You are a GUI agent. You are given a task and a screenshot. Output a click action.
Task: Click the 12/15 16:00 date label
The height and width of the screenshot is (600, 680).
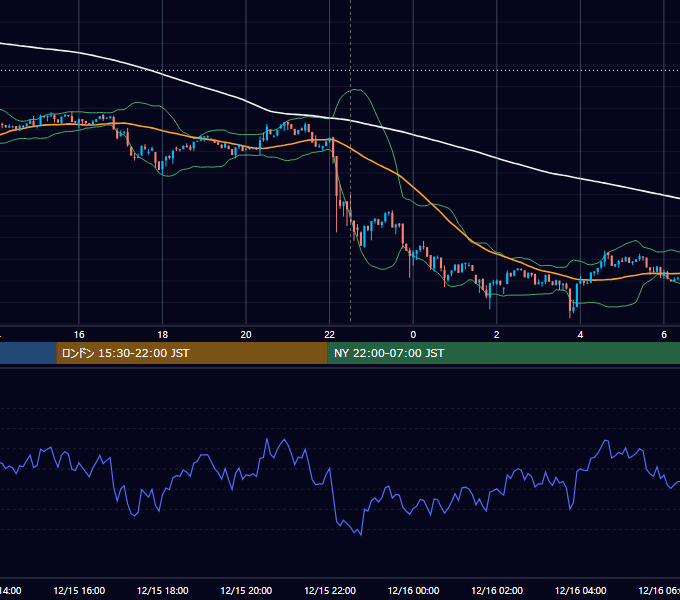click(79, 590)
